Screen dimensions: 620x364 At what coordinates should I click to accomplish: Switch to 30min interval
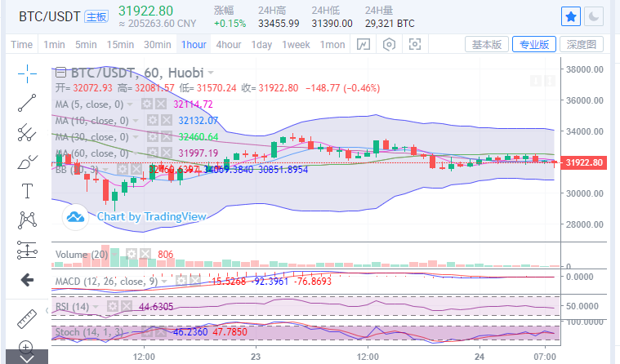[158, 45]
